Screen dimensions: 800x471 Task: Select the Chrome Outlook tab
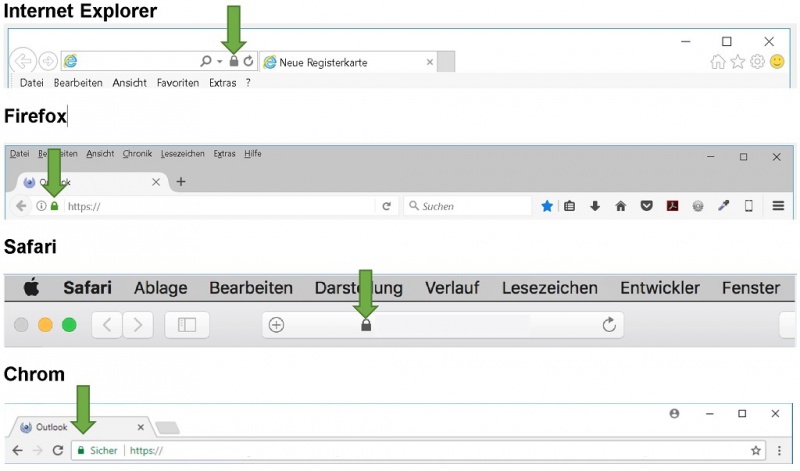[84, 427]
